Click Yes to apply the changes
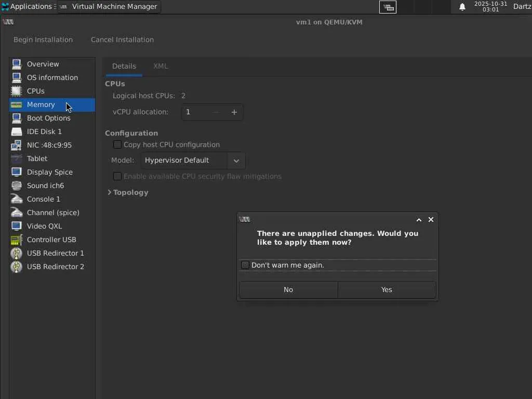Image resolution: width=532 pixels, height=399 pixels. (387, 289)
